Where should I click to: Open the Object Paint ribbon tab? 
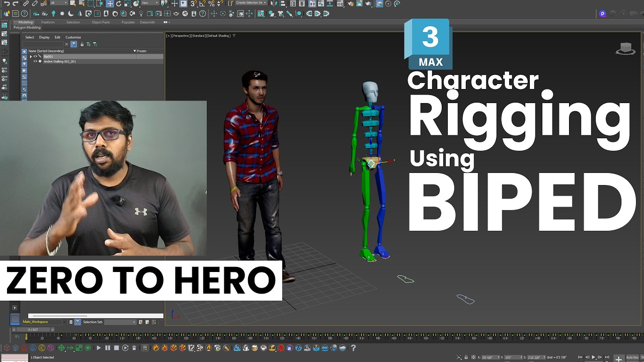coord(101,22)
